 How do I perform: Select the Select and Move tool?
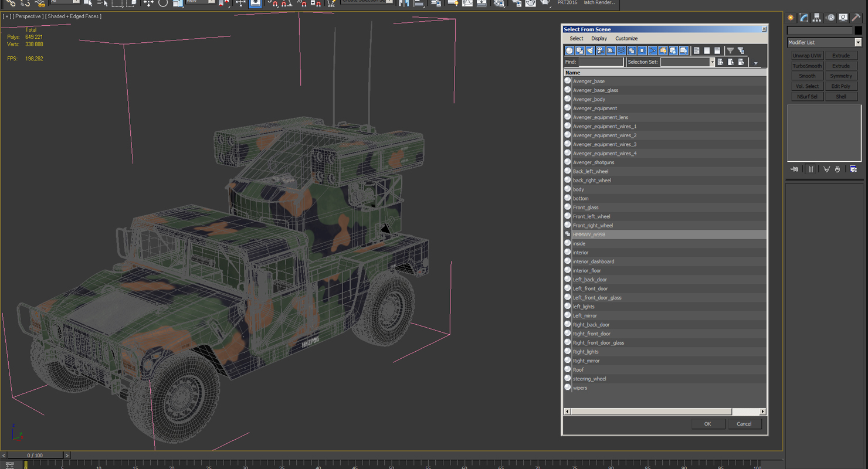tap(148, 3)
